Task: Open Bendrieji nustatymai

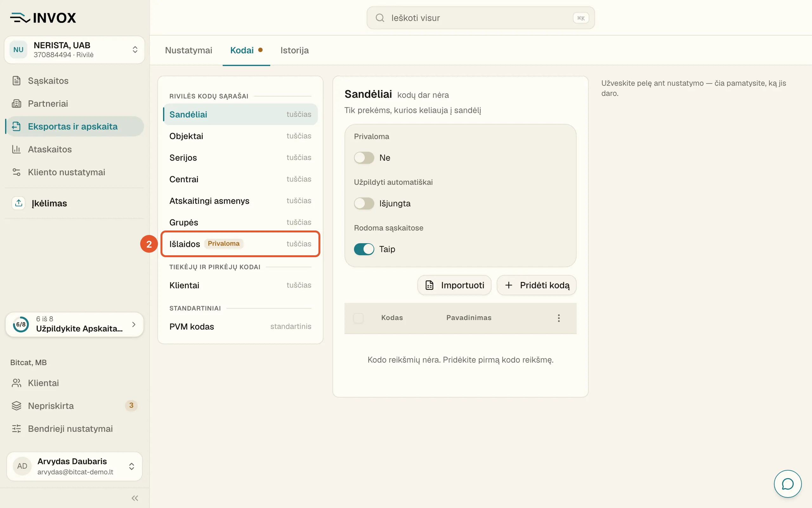Action: coord(75,429)
